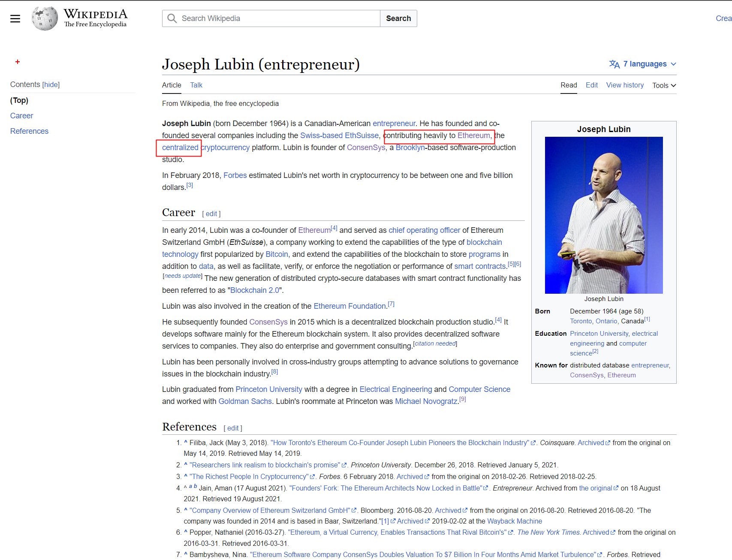Open the Swiss-based EthSuisse link
The width and height of the screenshot is (732, 560).
[x=339, y=135]
